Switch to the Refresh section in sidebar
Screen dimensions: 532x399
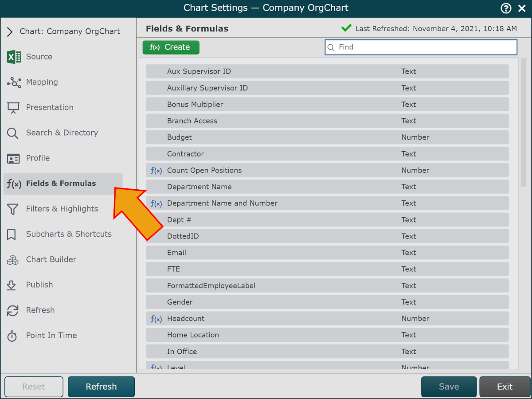point(40,310)
